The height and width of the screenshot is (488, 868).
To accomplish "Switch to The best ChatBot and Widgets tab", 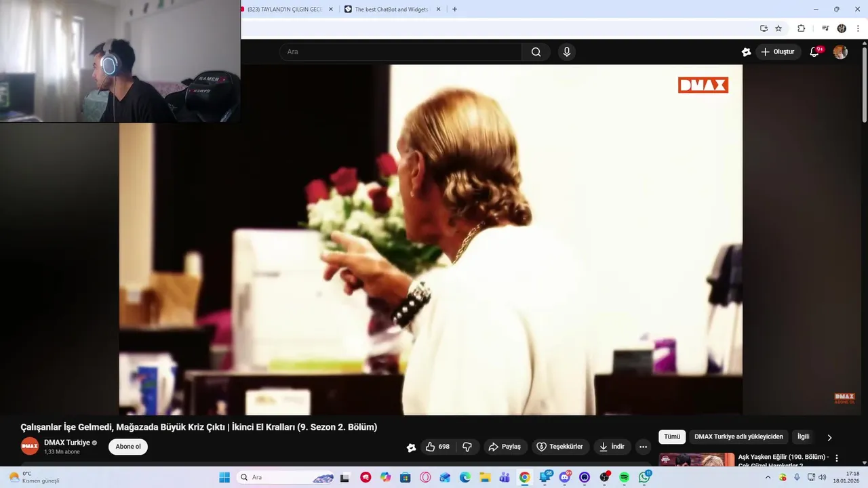I will (391, 9).
